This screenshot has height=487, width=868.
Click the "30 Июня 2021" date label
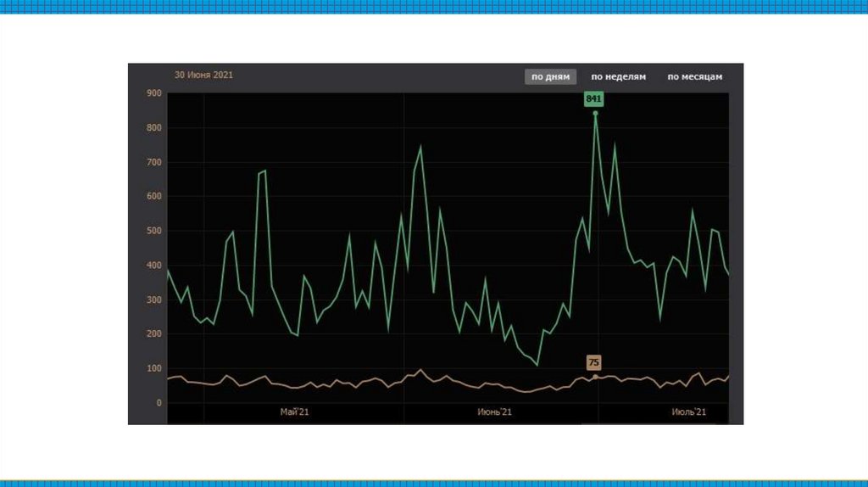[x=203, y=75]
